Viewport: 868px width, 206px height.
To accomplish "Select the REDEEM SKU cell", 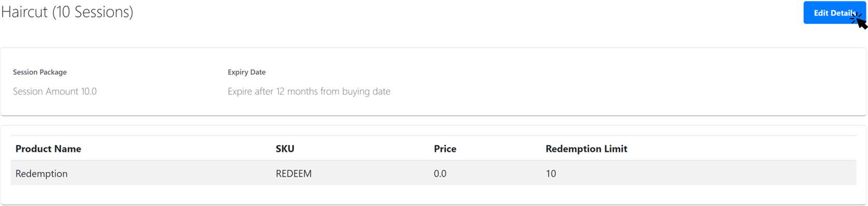I will (294, 173).
